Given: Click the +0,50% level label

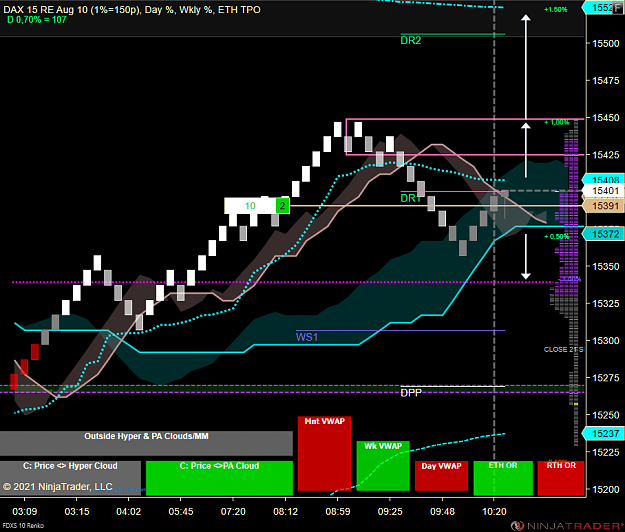Looking at the screenshot, I should tap(556, 237).
